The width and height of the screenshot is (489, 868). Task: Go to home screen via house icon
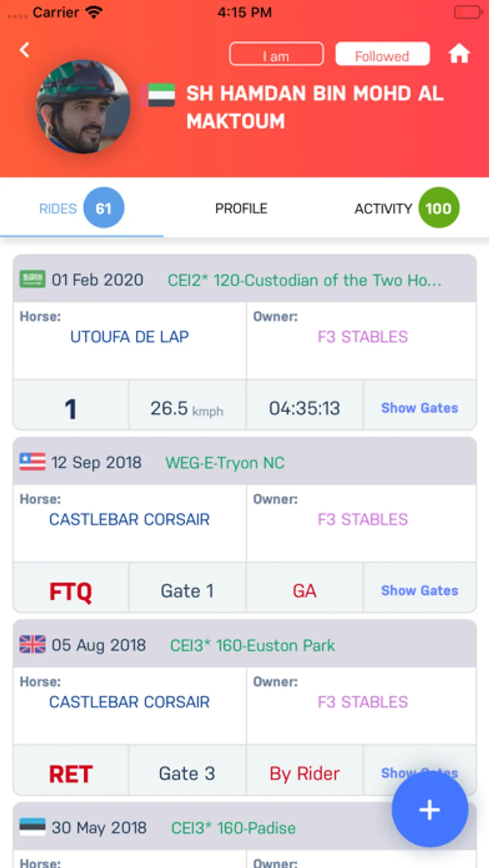[459, 54]
